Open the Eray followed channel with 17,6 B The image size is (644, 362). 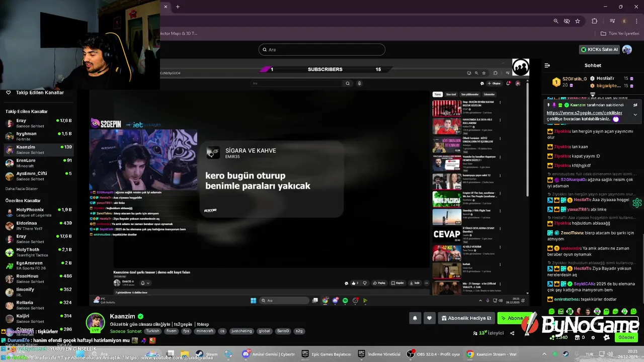click(39, 123)
